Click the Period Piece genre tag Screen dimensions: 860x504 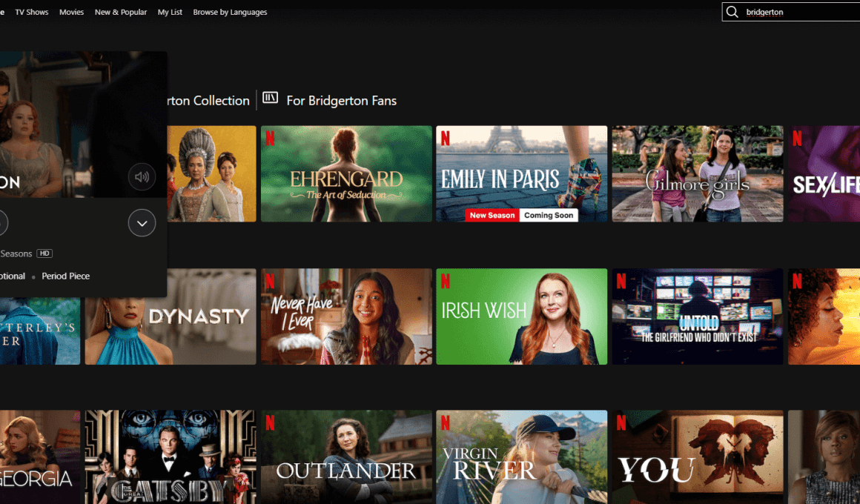coord(66,276)
